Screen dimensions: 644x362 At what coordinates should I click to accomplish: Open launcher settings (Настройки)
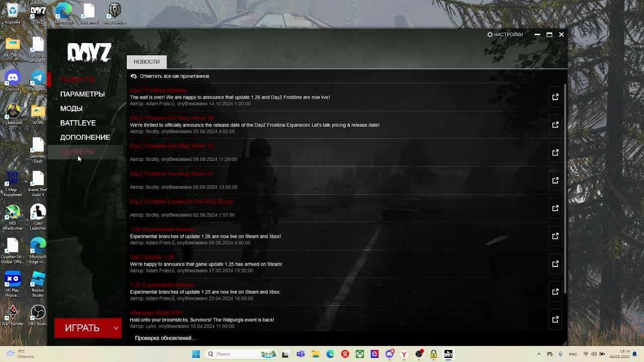[x=505, y=34]
